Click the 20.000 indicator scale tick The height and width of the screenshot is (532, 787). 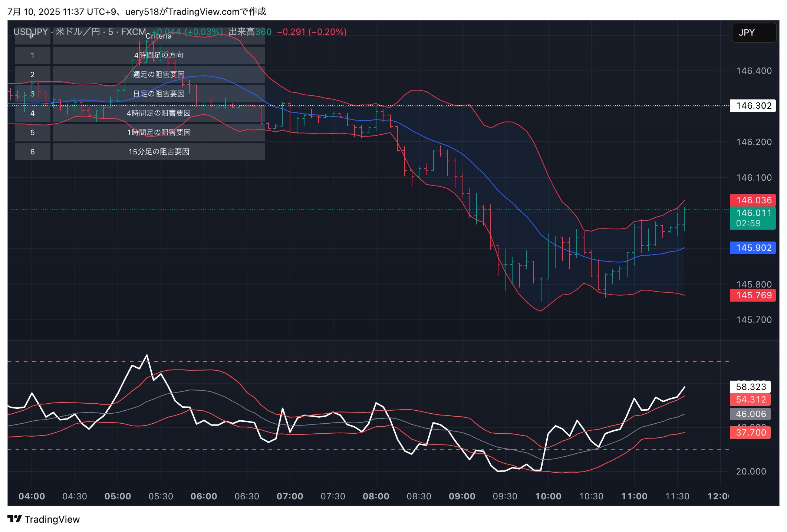point(751,472)
